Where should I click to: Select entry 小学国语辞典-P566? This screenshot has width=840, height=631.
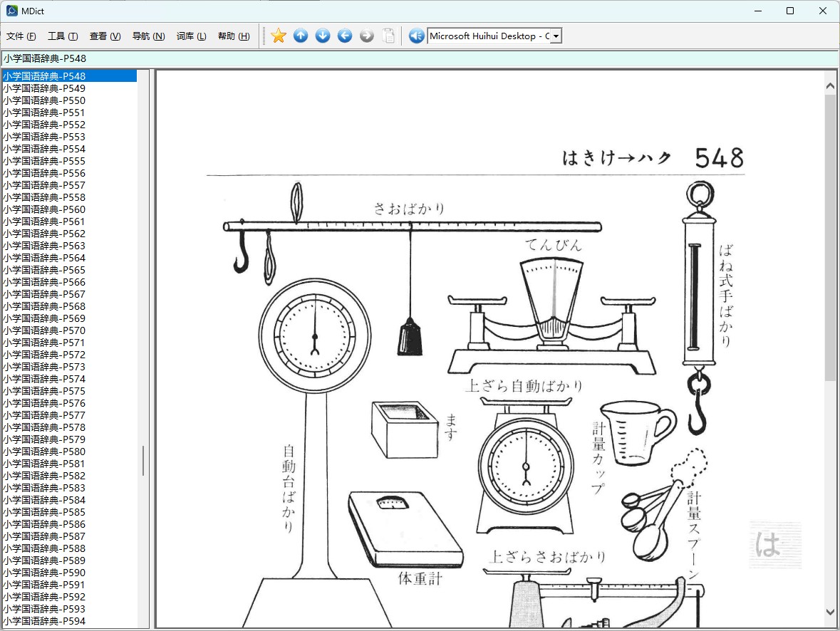point(69,282)
